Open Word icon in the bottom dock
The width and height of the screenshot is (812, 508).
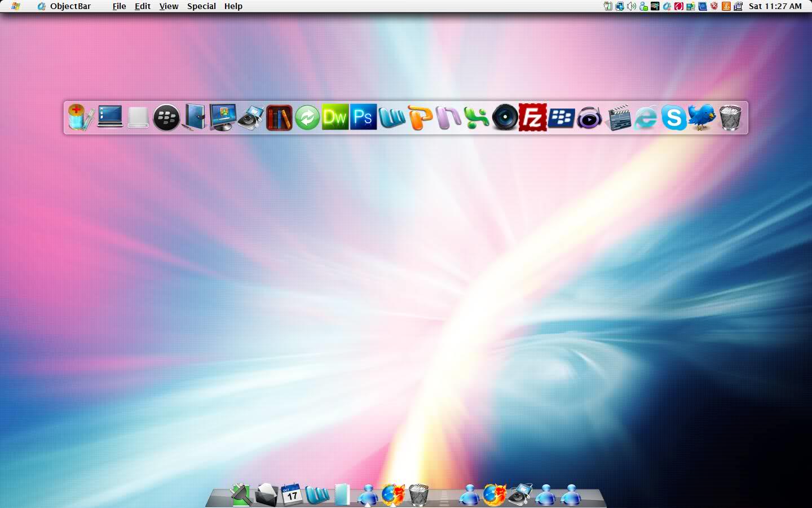317,495
